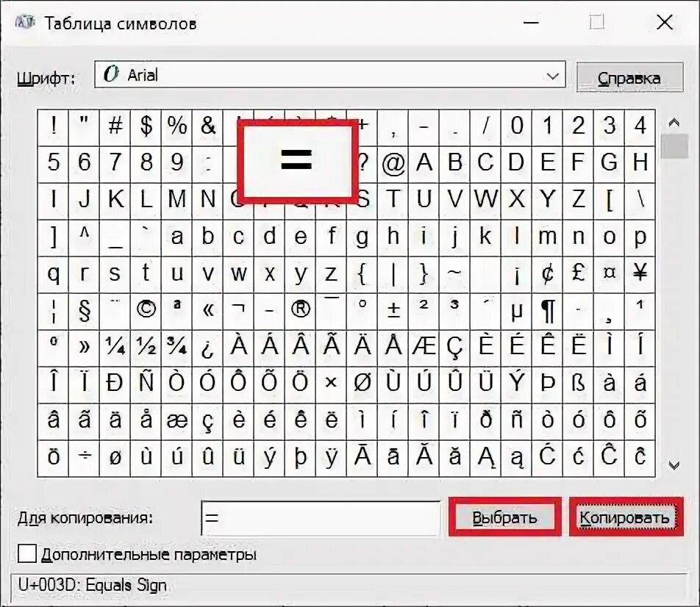This screenshot has width=700, height=607.
Task: Select the × multiplication sign
Action: click(x=331, y=385)
